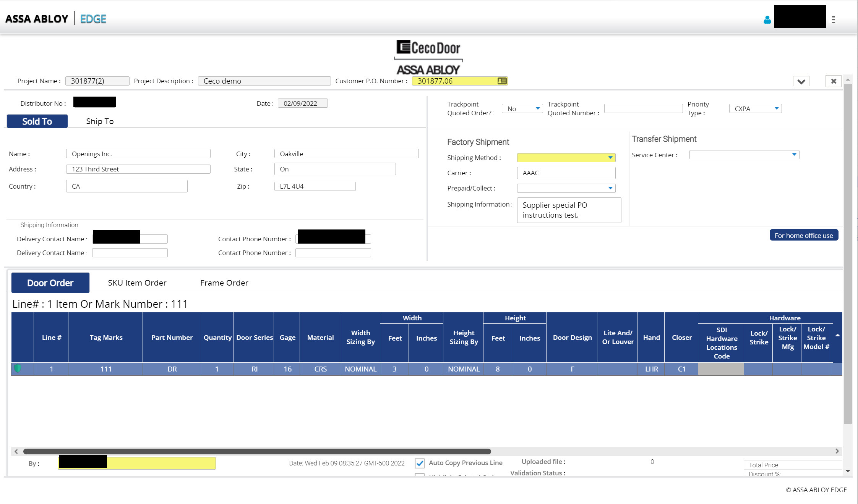Click the City field Oakville
This screenshot has height=504, width=858.
(346, 153)
